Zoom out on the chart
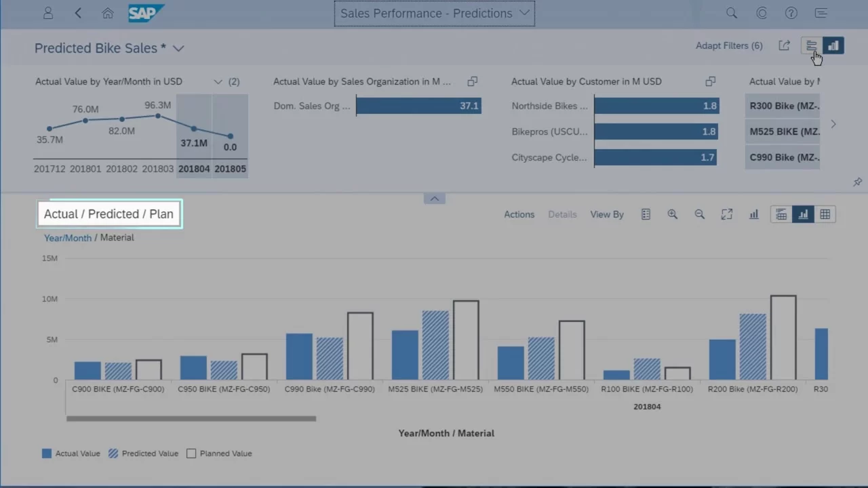This screenshot has height=488, width=868. tap(699, 214)
